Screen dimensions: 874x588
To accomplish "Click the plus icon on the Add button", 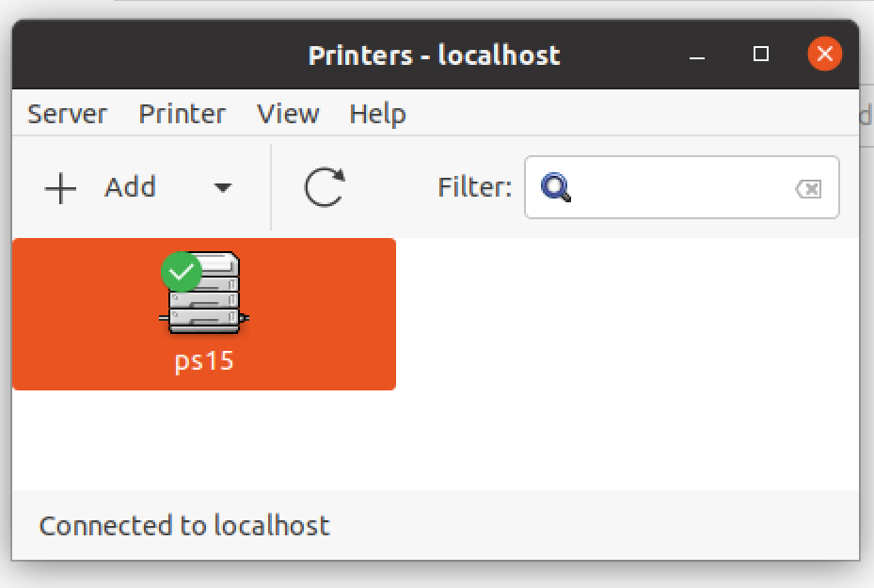I will (x=61, y=188).
